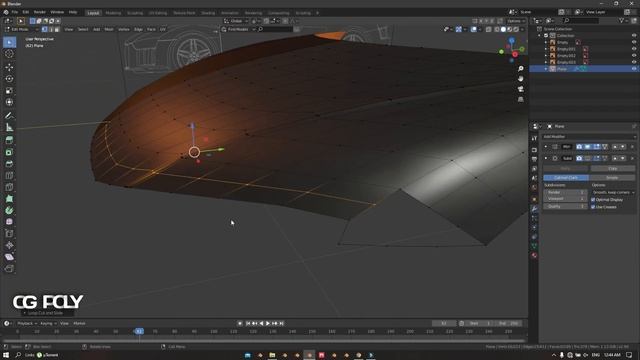Adjust the Render subdivision level field
The width and height of the screenshot is (640, 360).
coord(565,192)
